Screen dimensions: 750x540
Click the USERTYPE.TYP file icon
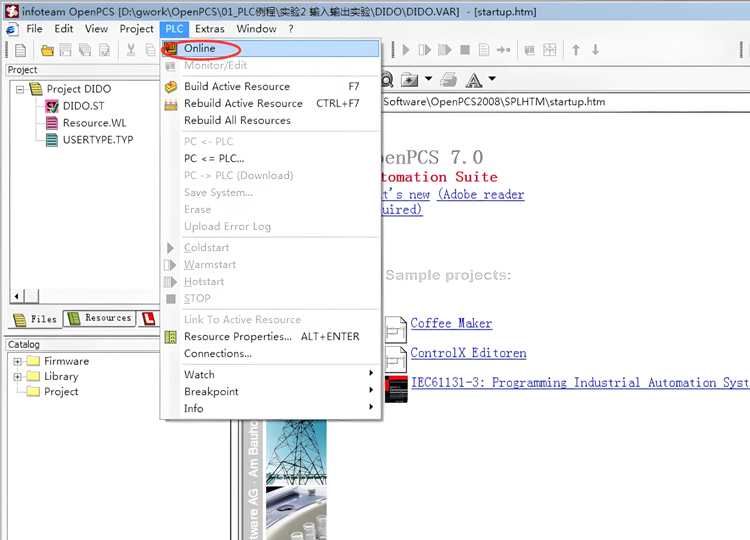pyautogui.click(x=53, y=140)
